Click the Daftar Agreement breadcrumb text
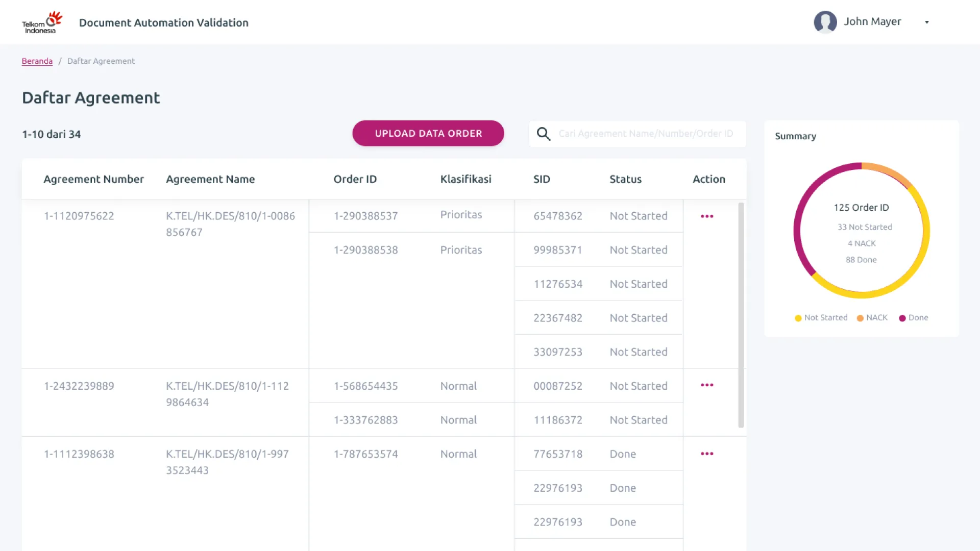Screen dimensions: 980x551 [101, 61]
